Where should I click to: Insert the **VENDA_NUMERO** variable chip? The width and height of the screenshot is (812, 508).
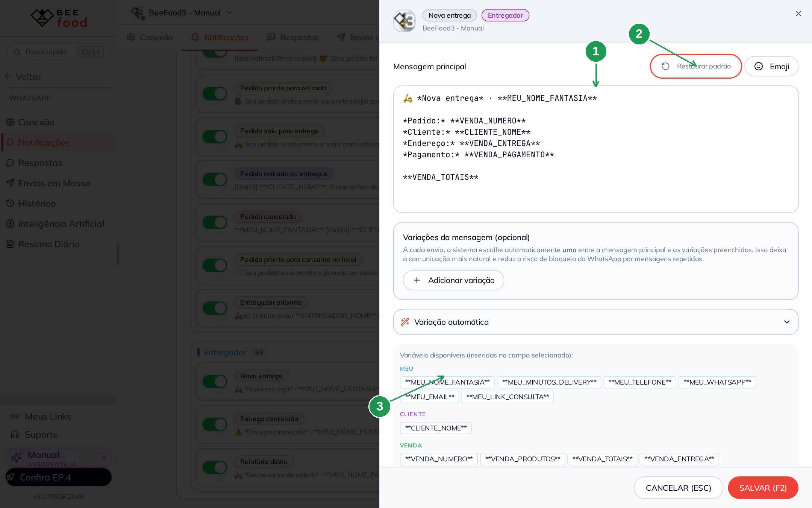pyautogui.click(x=439, y=459)
